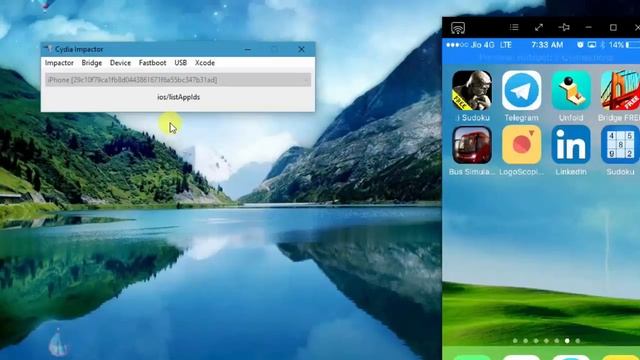Open the i Sudoku app icon
Viewport: 640px width, 360px height.
tap(471, 90)
